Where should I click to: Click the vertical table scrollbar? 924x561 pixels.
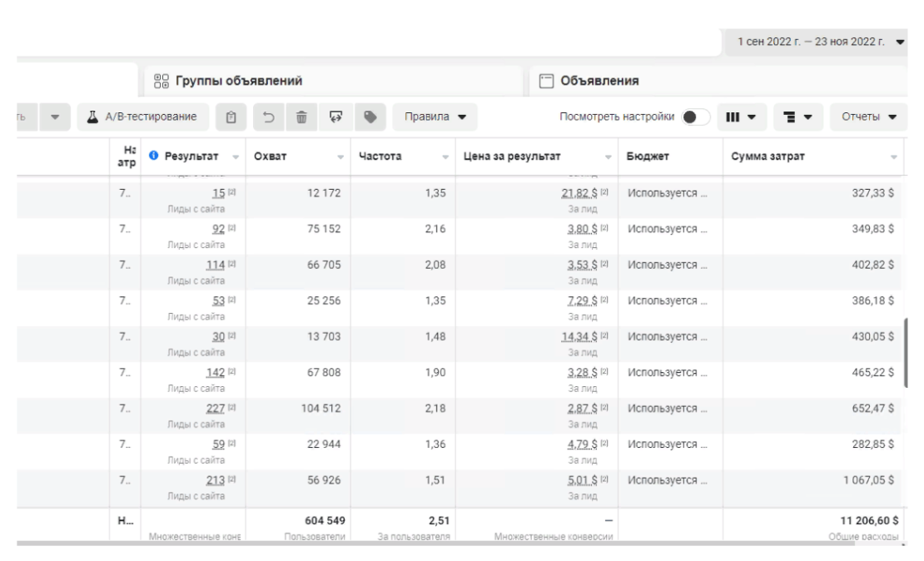(x=906, y=352)
